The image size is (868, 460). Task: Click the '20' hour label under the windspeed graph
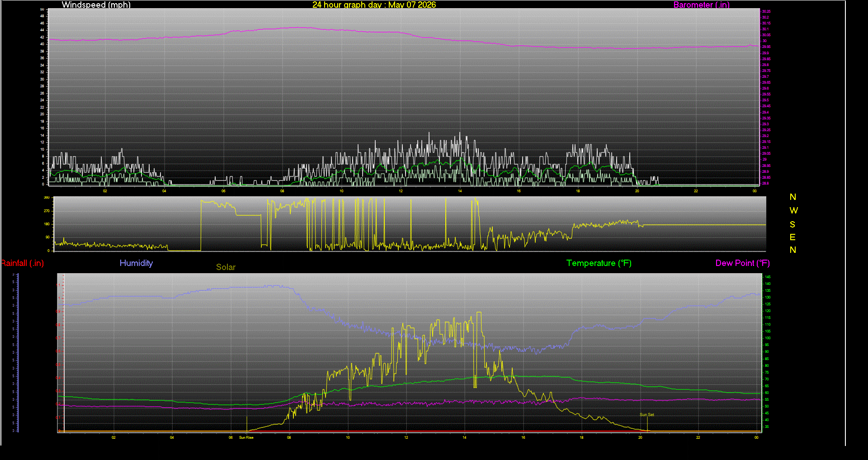[x=637, y=191]
